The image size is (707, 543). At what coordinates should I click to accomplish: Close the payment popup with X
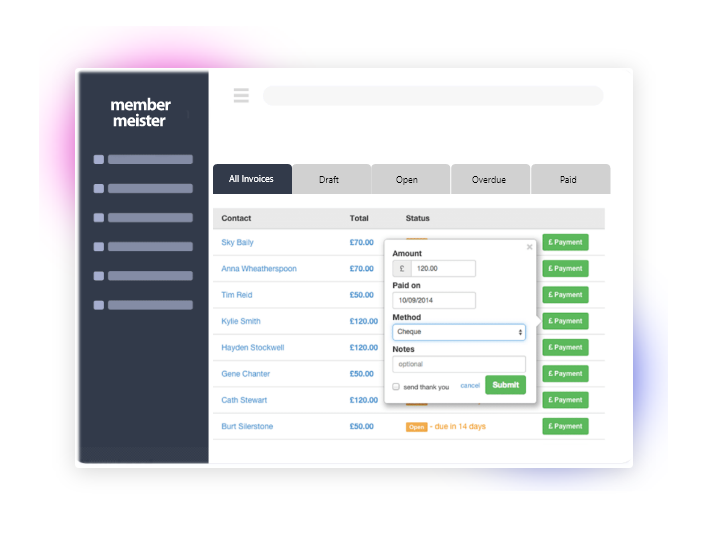(530, 247)
